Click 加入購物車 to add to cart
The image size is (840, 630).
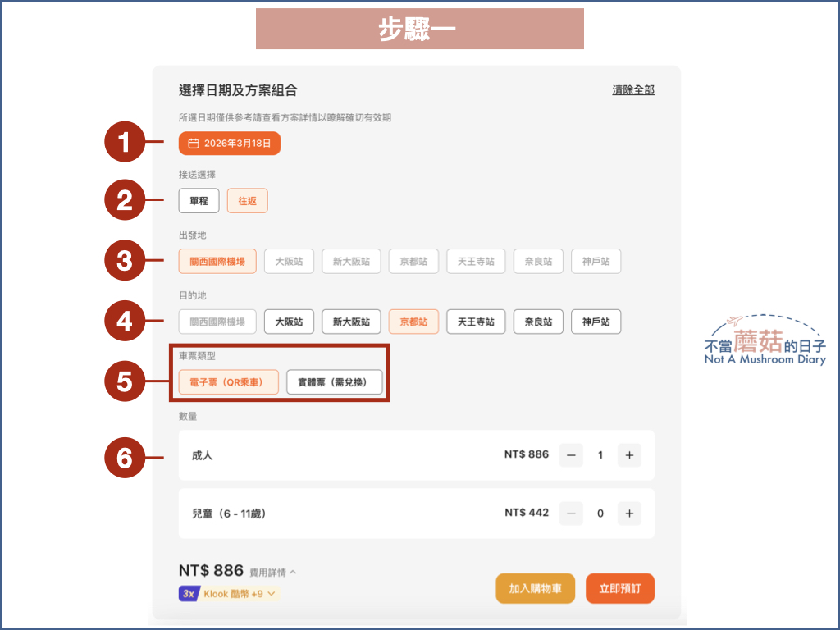pos(535,588)
